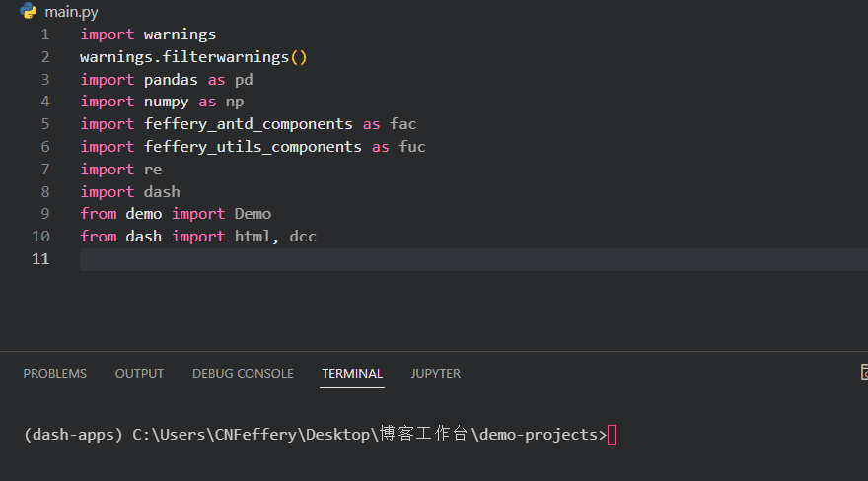Click the Python file icon beside main.py
The image size is (868, 481).
pos(28,11)
